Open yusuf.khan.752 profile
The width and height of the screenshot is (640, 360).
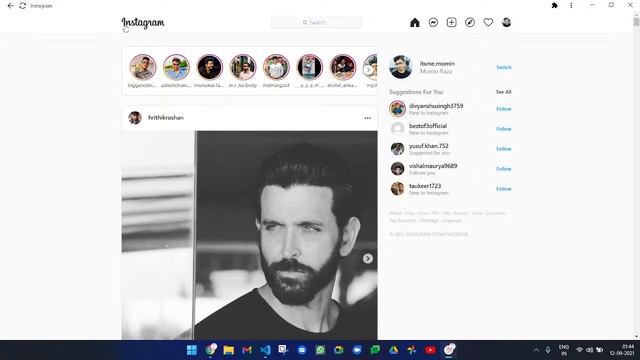429,146
